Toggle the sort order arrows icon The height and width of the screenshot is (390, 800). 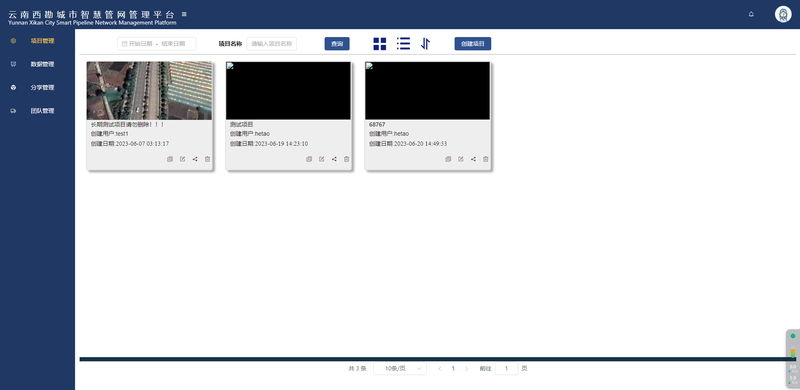[426, 44]
